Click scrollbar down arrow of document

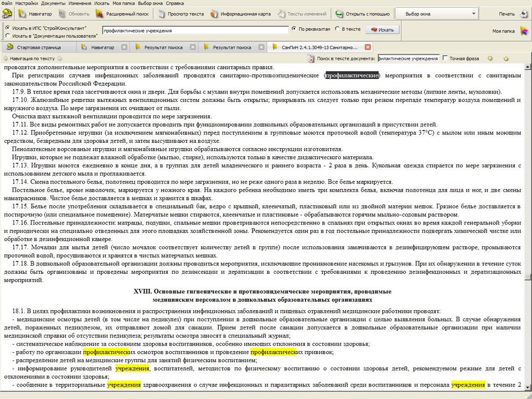click(x=528, y=387)
